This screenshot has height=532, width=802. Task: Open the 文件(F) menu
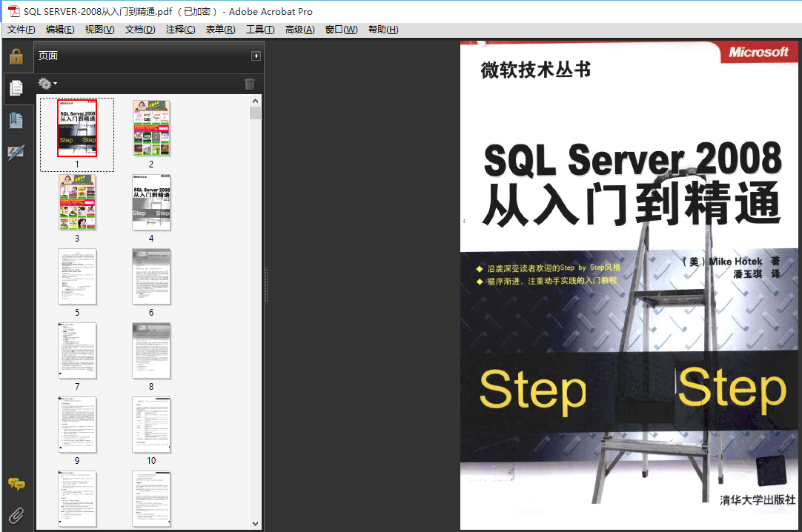click(21, 30)
